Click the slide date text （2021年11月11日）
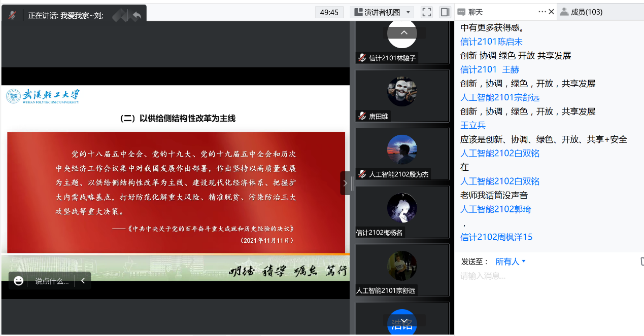This screenshot has width=644, height=336. 267,240
